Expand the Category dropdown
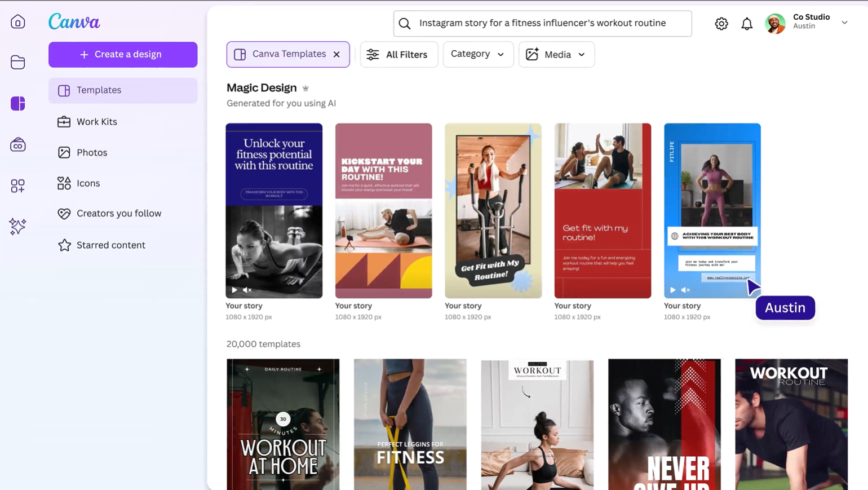The image size is (868, 490). (x=478, y=55)
